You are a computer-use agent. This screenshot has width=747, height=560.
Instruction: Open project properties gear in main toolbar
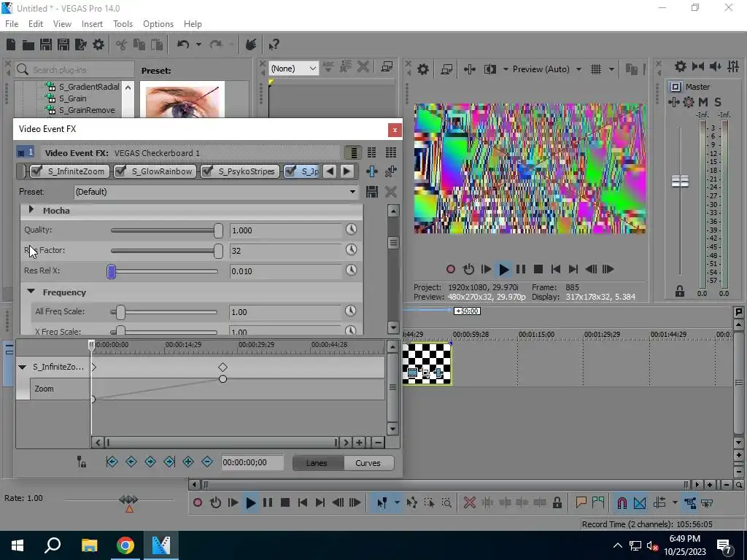[98, 44]
